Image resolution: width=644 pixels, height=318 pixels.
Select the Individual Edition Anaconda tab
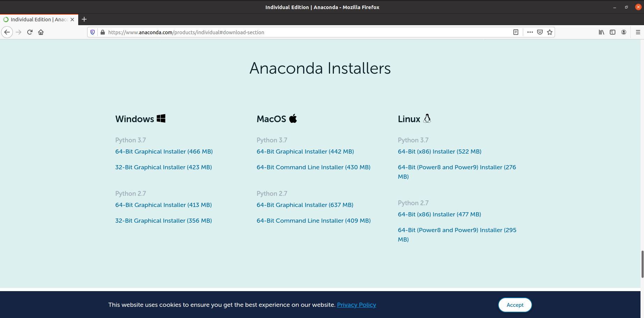39,20
